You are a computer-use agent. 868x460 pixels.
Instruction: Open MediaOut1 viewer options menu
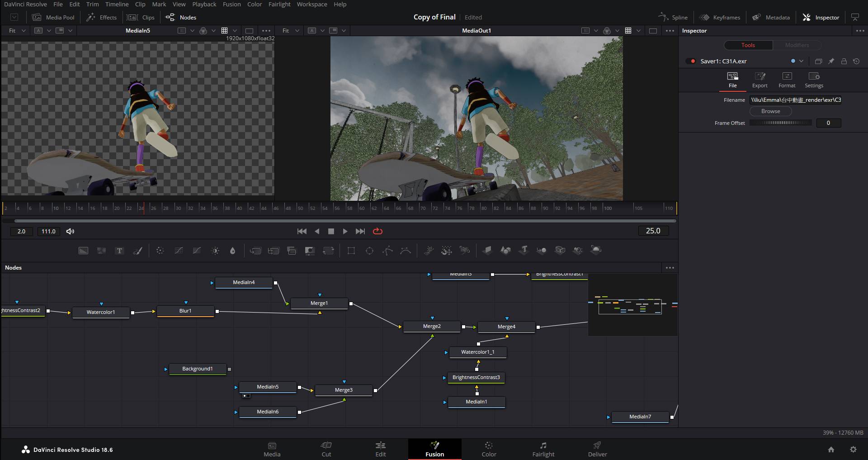point(670,31)
